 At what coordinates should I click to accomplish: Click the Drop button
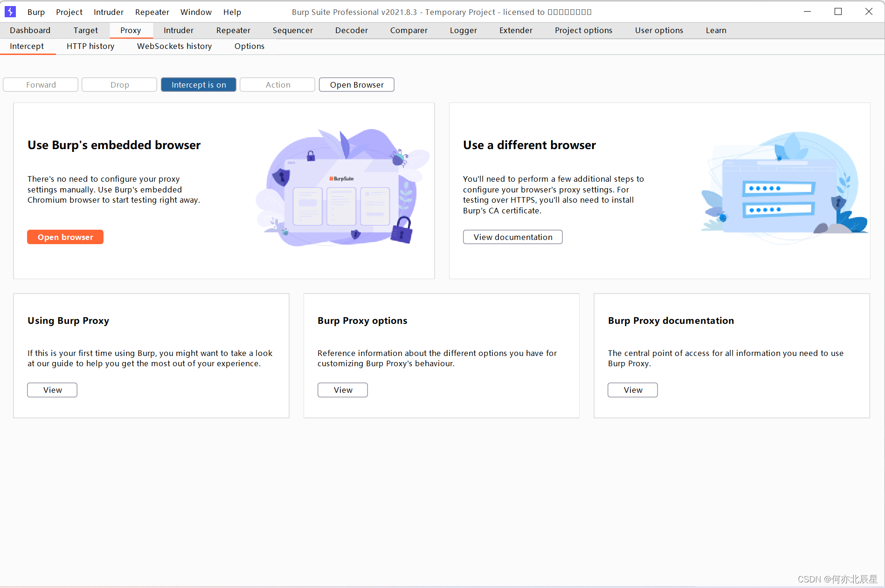click(119, 85)
